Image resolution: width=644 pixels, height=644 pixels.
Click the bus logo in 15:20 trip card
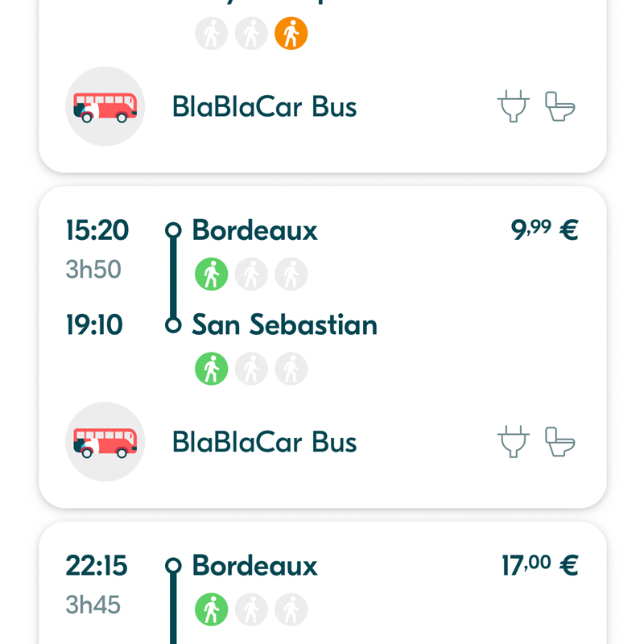(105, 441)
